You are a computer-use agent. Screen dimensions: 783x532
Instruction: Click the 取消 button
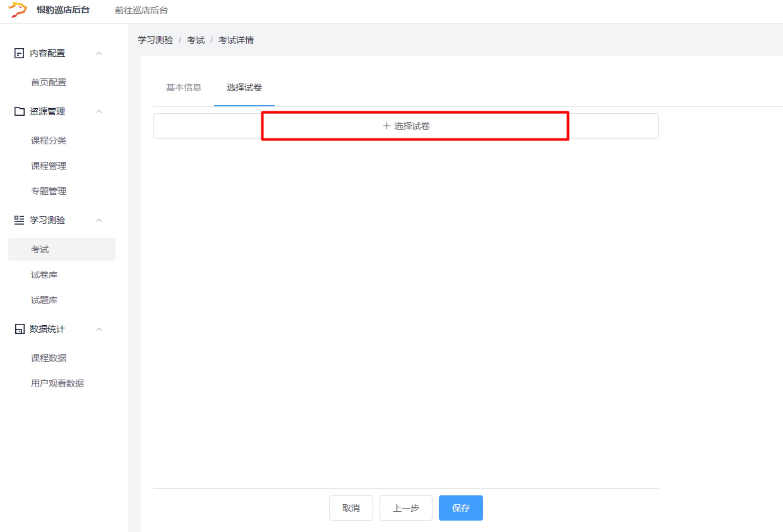(x=351, y=508)
